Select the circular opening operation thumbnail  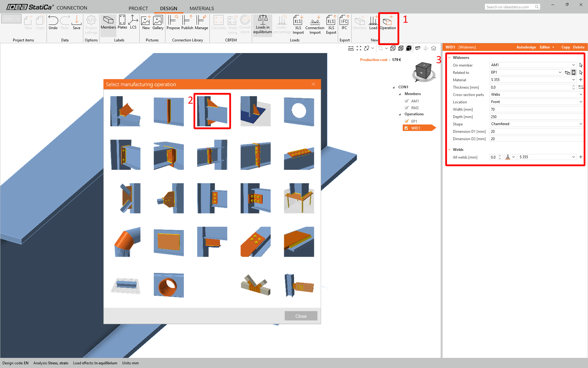[x=299, y=111]
